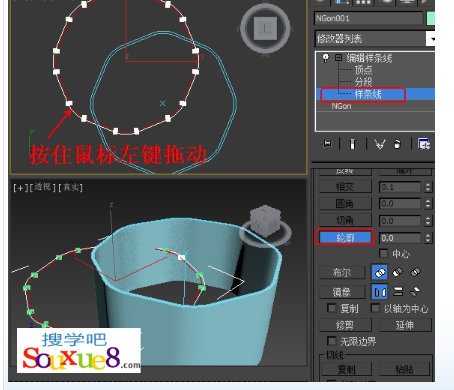Click the 粘贴 button under 切线
The width and height of the screenshot is (454, 390).
tap(404, 369)
